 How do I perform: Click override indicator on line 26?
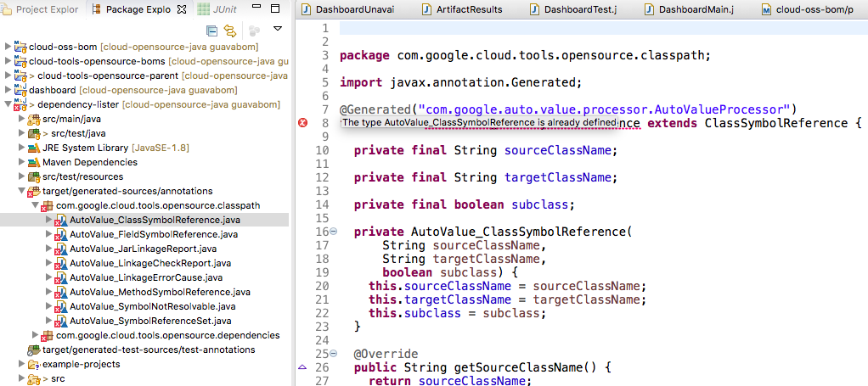click(x=302, y=366)
